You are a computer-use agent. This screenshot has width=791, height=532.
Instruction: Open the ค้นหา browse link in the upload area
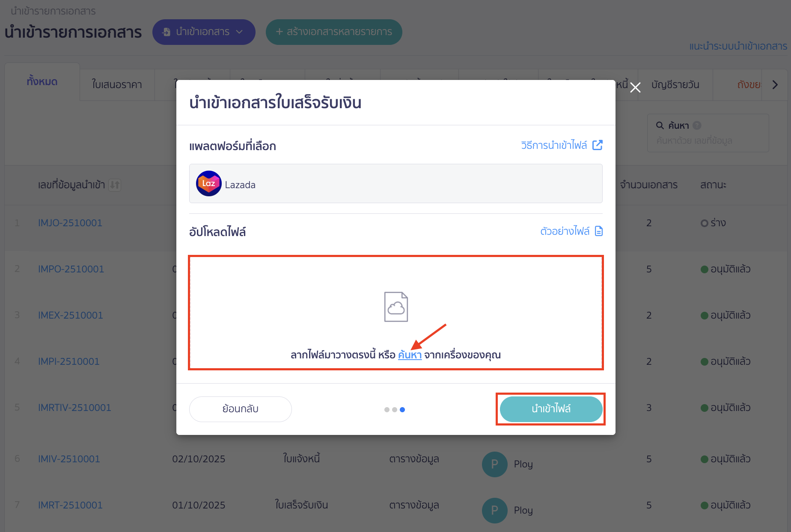(410, 355)
